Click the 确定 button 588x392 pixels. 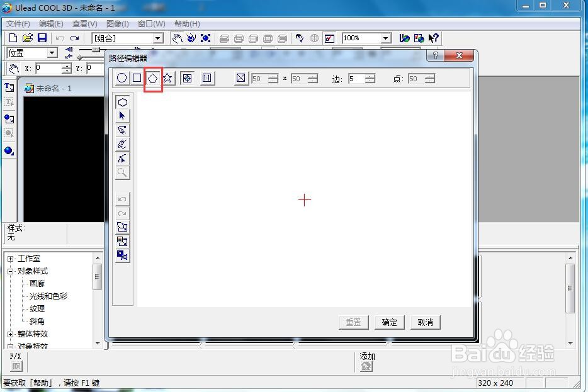(x=389, y=322)
